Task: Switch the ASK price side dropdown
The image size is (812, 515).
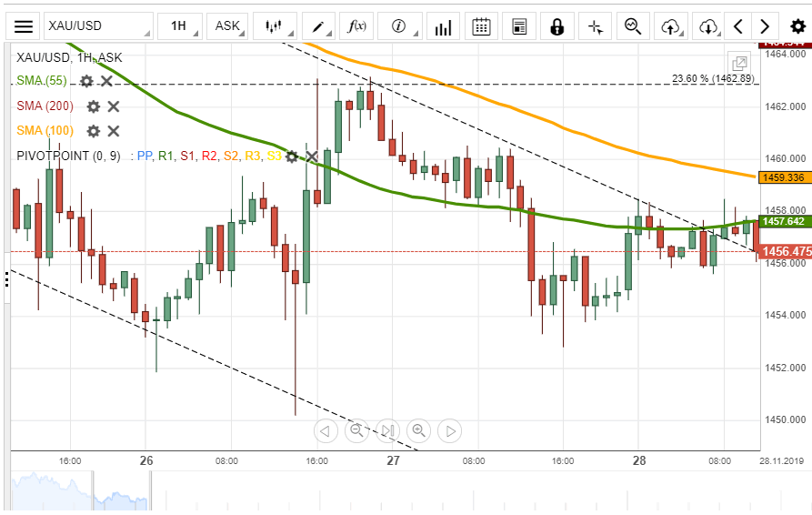Action: click(x=227, y=25)
